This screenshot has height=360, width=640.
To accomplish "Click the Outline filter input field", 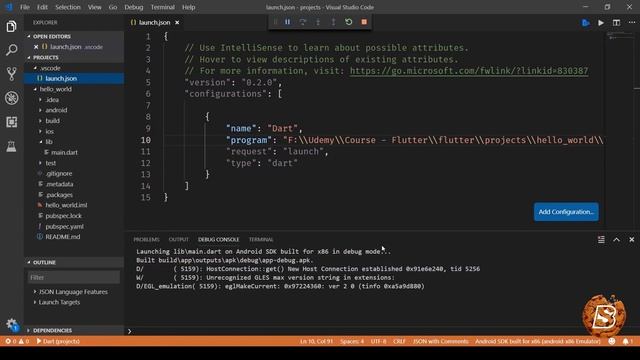I will tap(74, 277).
